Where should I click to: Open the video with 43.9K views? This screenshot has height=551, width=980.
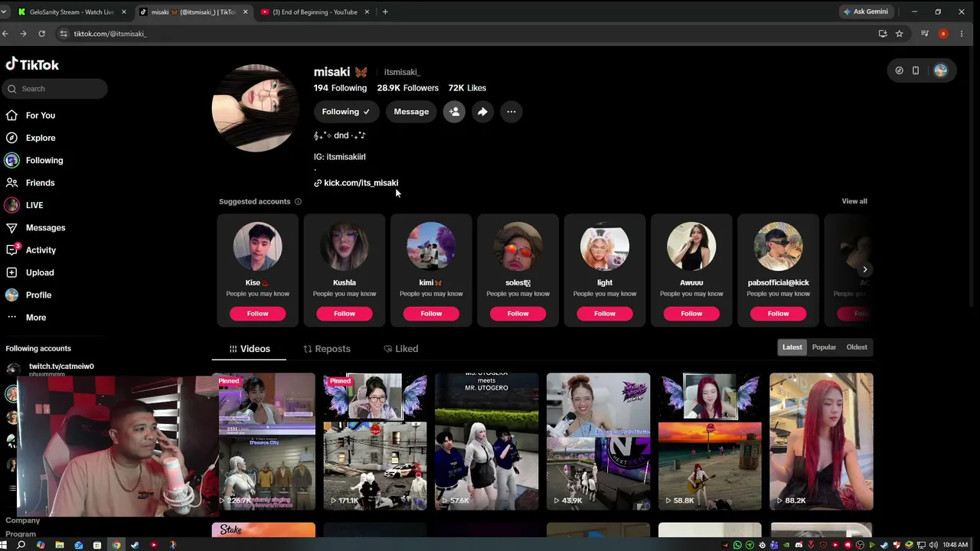point(599,442)
